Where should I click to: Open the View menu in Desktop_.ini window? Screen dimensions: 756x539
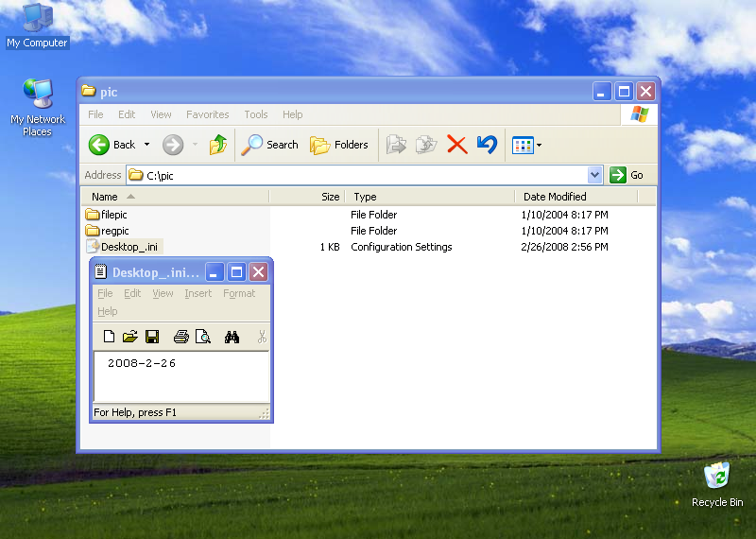point(163,293)
